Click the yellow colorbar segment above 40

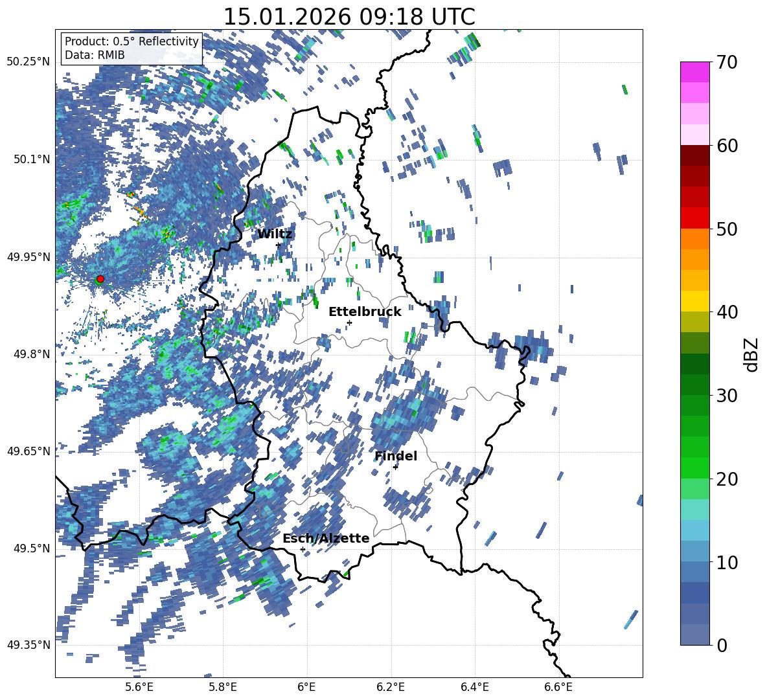pyautogui.click(x=694, y=301)
